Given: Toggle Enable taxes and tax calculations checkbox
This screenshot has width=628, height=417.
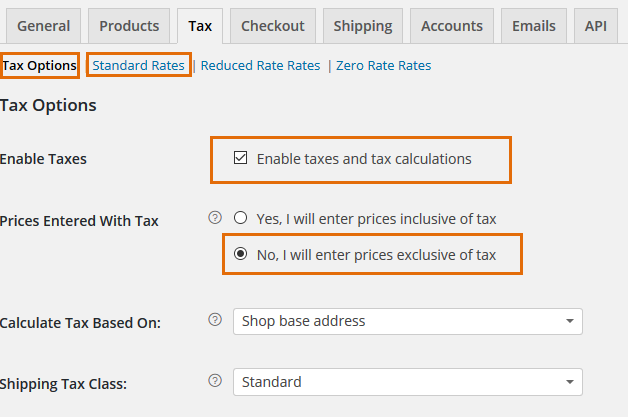Looking at the screenshot, I should pos(240,158).
